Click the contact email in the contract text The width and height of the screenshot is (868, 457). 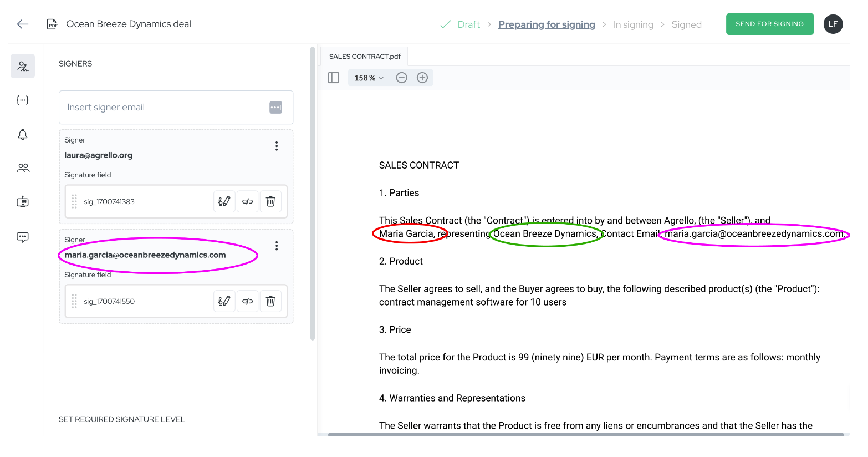point(754,234)
